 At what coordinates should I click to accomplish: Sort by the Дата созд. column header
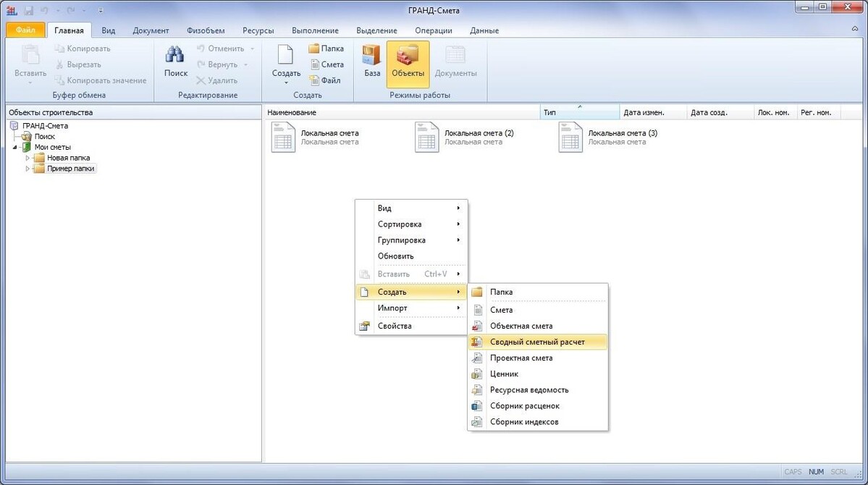coord(720,112)
